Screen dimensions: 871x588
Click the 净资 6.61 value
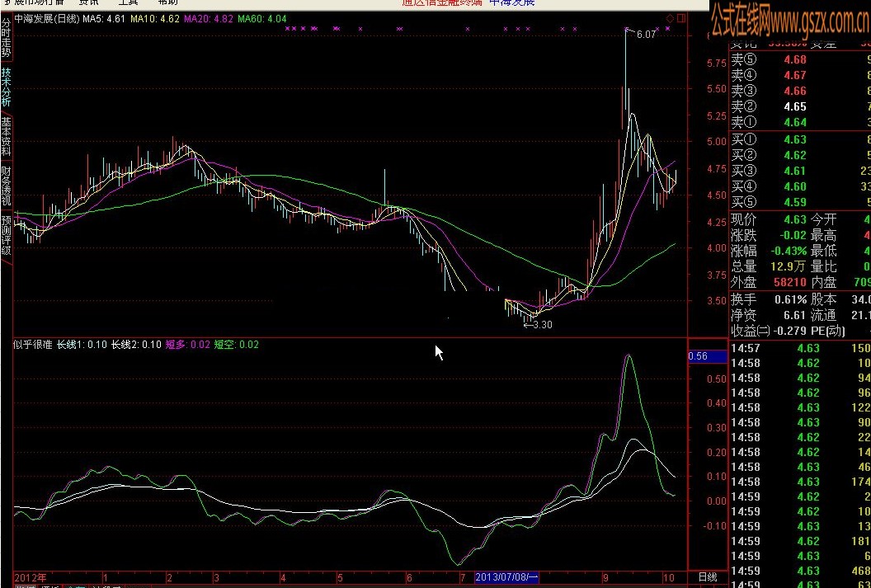795,315
